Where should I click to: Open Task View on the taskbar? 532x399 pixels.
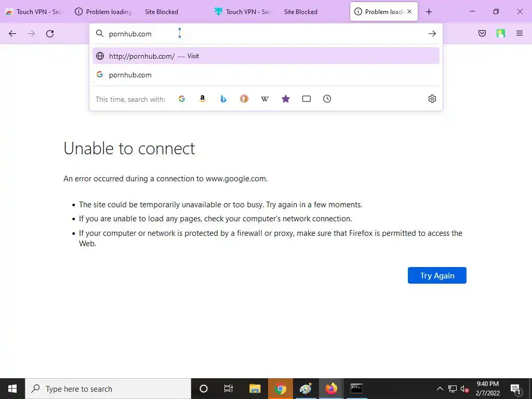point(229,389)
